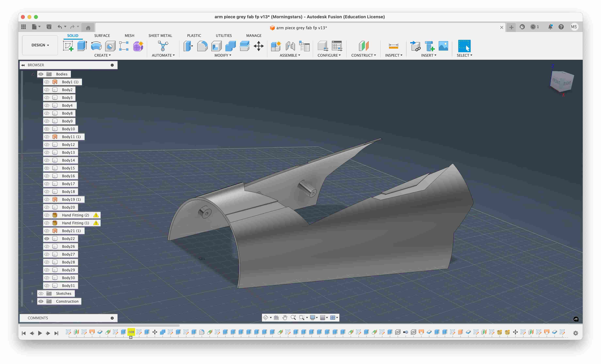Expand the Construction folder

coord(32,301)
